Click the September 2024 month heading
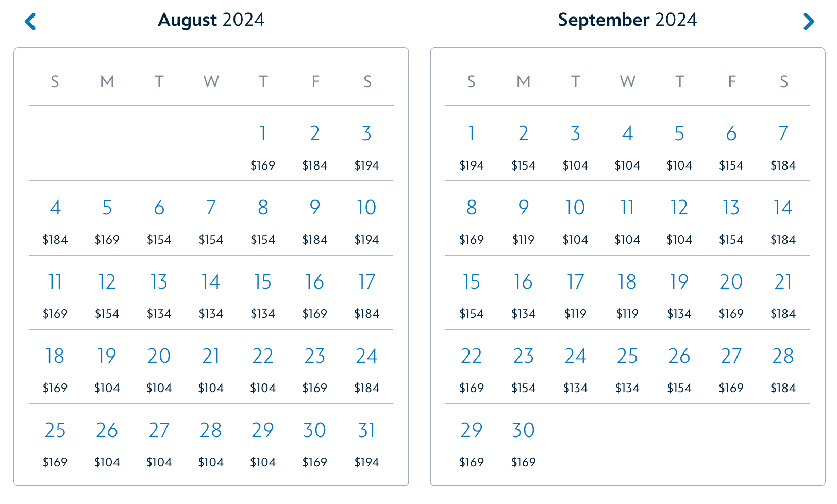837x504 pixels. 627,20
